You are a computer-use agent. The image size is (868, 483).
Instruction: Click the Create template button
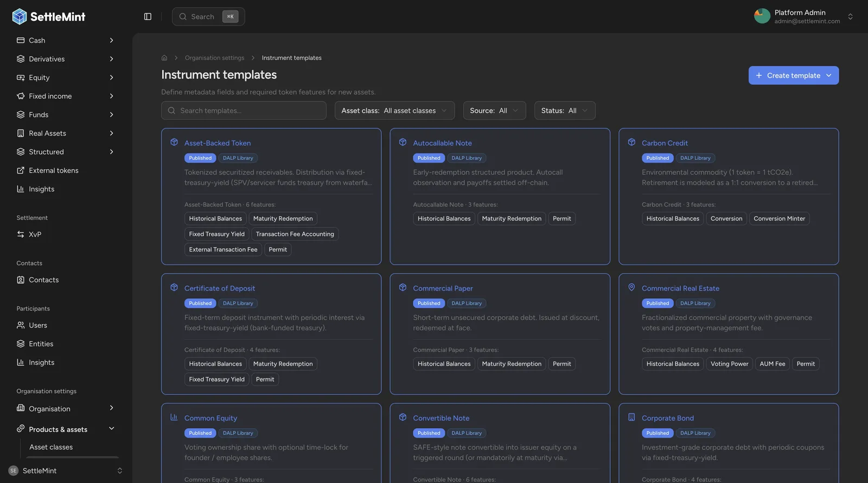(793, 75)
